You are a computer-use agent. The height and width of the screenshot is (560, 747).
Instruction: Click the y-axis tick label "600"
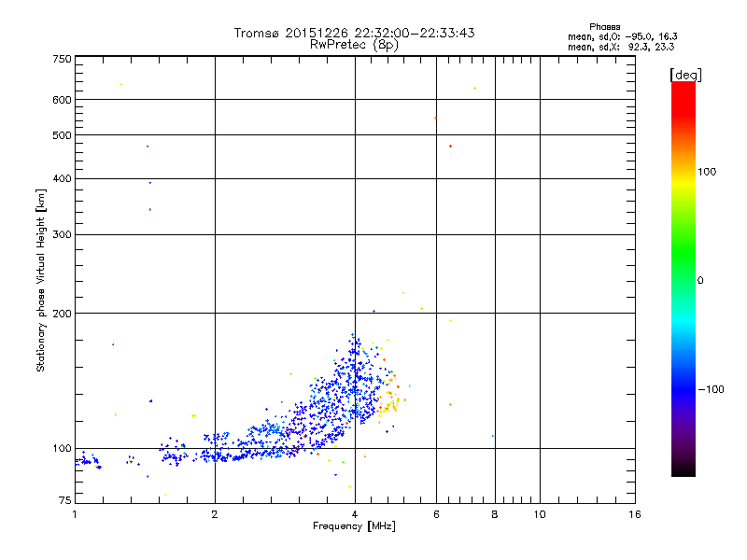coord(63,100)
